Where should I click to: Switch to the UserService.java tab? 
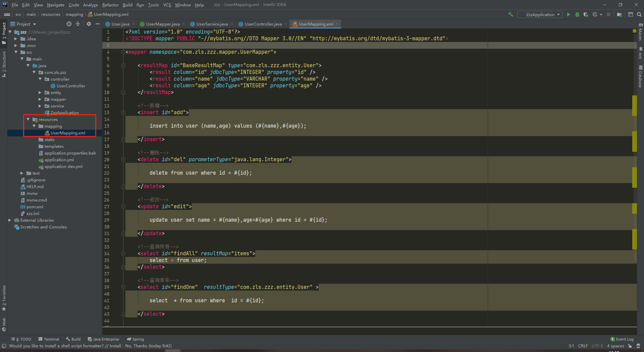[212, 24]
